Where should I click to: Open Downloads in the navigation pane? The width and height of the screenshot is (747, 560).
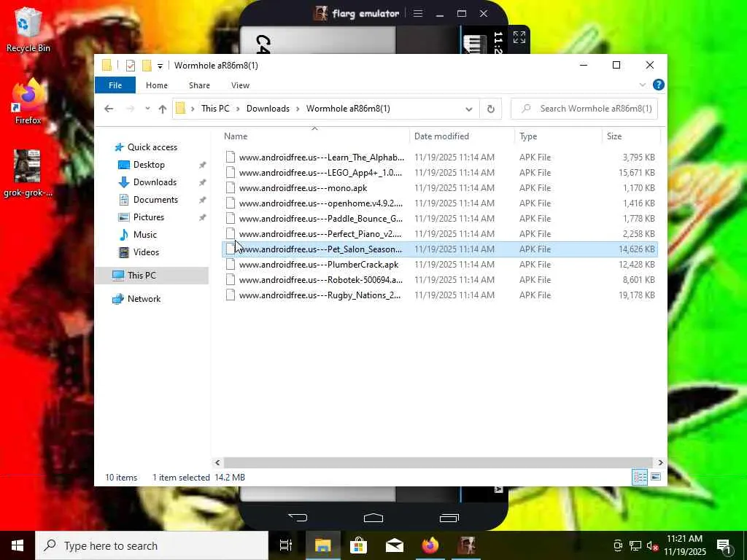coord(155,182)
